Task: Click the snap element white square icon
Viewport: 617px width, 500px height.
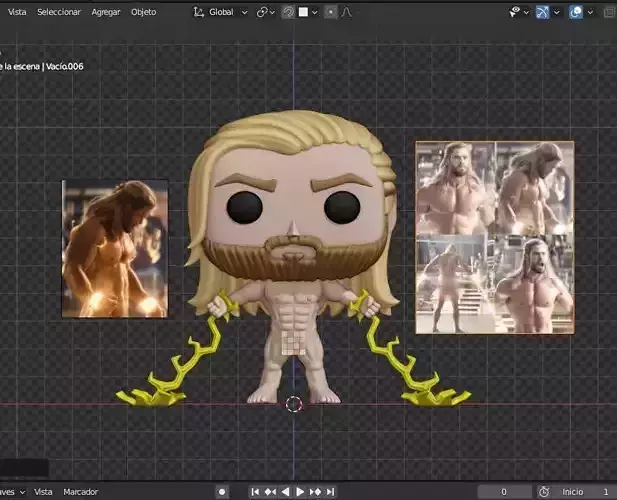Action: (x=303, y=12)
